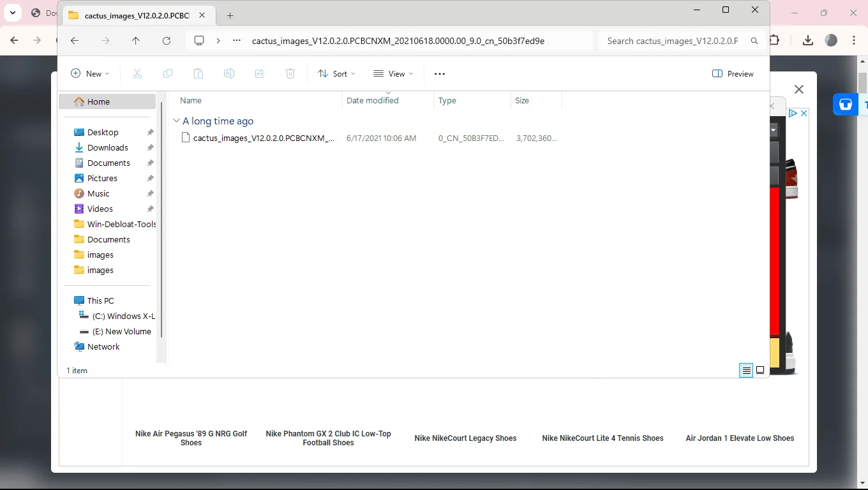Viewport: 868px width, 490px height.
Task: Go back in File Explorer
Action: coord(75,41)
